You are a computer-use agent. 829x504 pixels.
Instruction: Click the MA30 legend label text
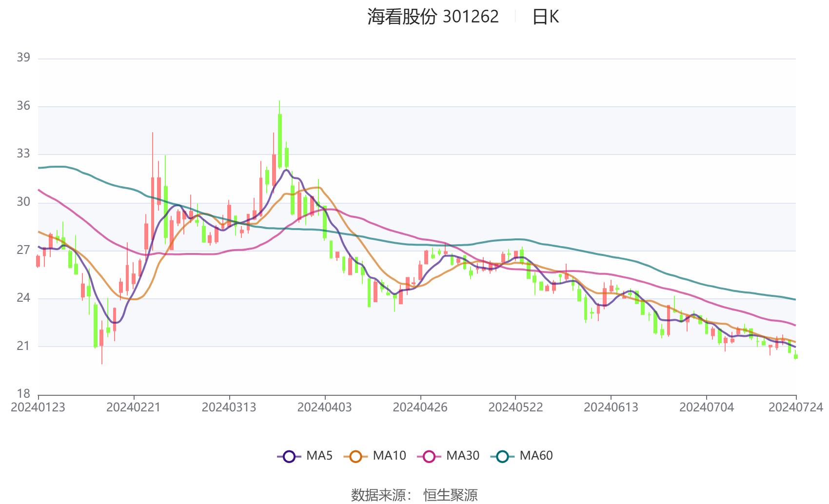click(x=463, y=456)
